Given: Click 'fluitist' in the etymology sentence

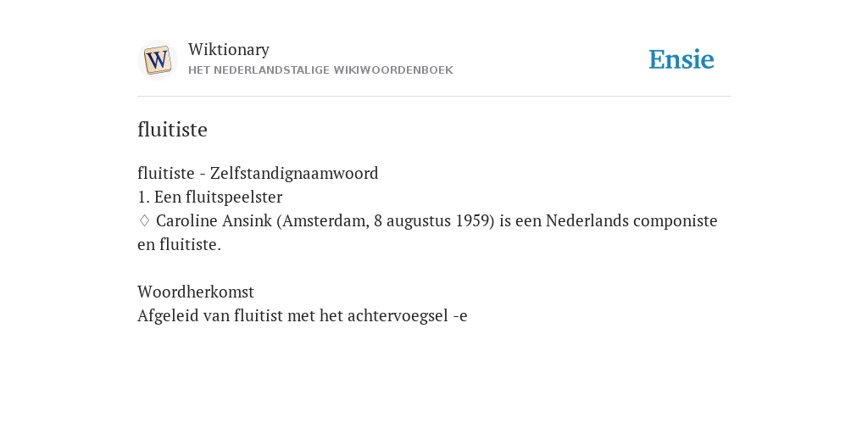Looking at the screenshot, I should 258,316.
